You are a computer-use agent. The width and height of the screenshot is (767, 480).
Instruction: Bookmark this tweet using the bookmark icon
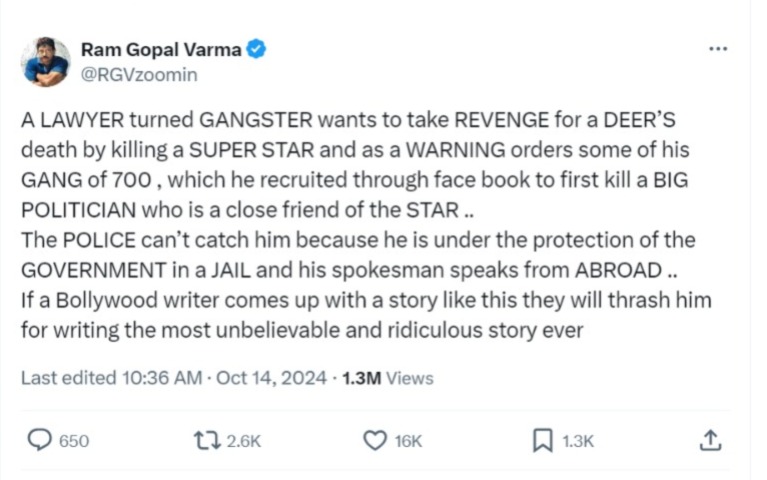tap(543, 440)
